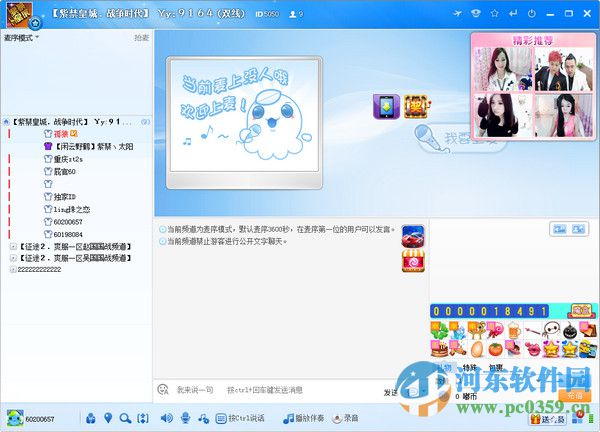The image size is (600, 432).
Task: Toggle the speaker volume icon
Action: tap(166, 418)
